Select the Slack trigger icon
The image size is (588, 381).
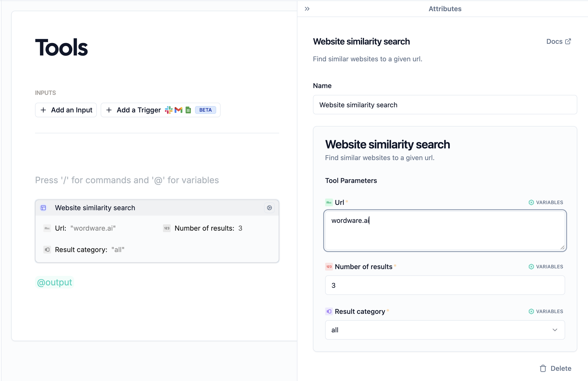169,110
